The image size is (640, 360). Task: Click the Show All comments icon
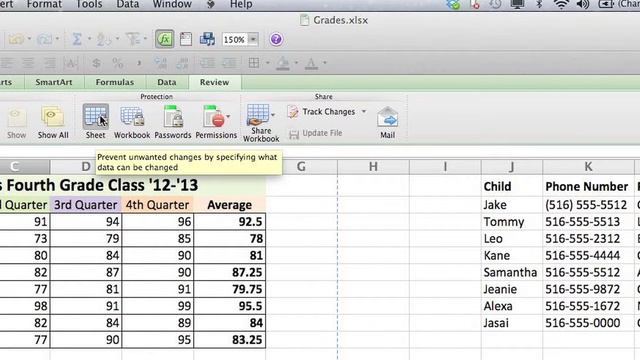(x=52, y=117)
